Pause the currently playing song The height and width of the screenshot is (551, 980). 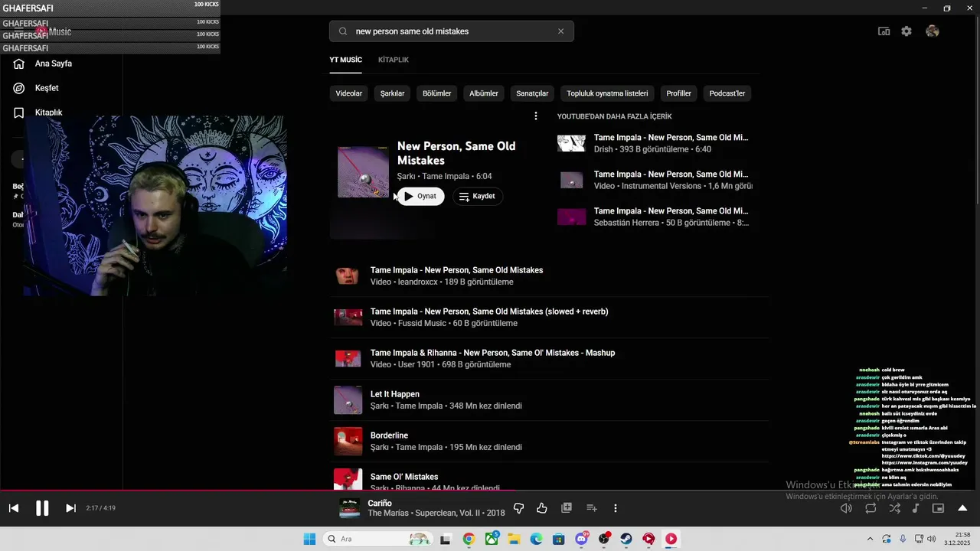[x=42, y=508]
